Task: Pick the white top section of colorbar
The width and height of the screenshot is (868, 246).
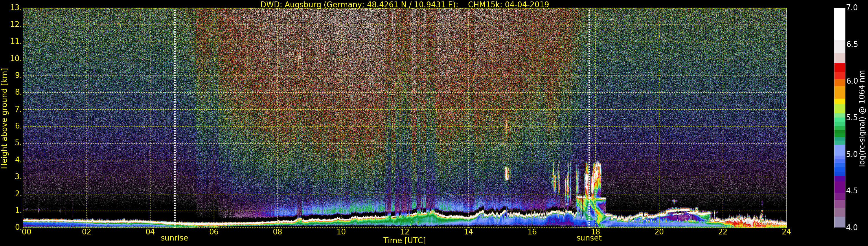Action: 839,24
